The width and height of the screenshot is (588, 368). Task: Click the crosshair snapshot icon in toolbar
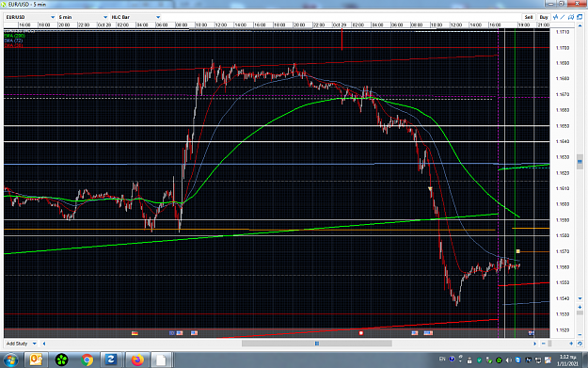571,17
